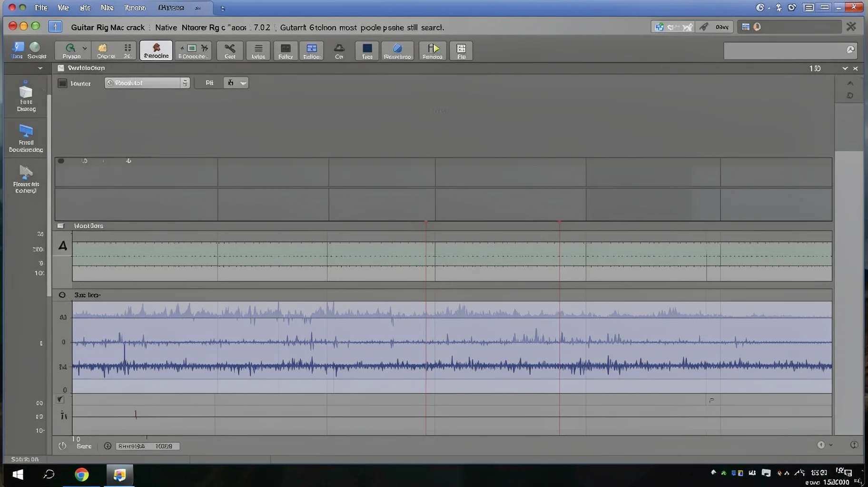Screen dimensions: 868x487
Task: Open the dropdown arrow next to Pit
Action: (x=243, y=83)
